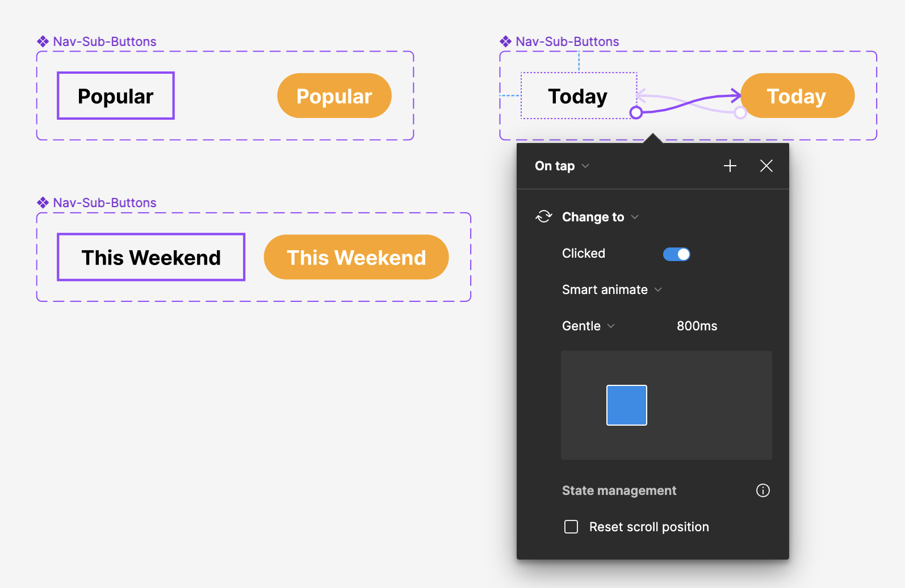Select the orange Today button variant

797,96
